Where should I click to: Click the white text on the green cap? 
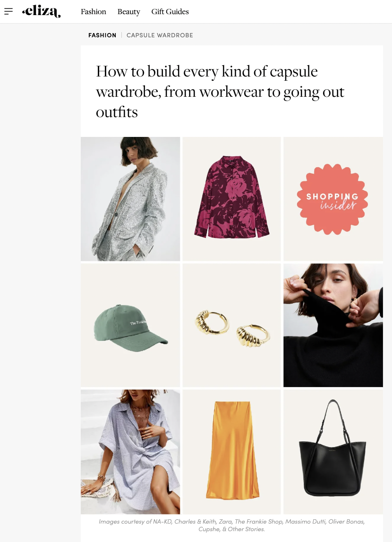tap(138, 323)
